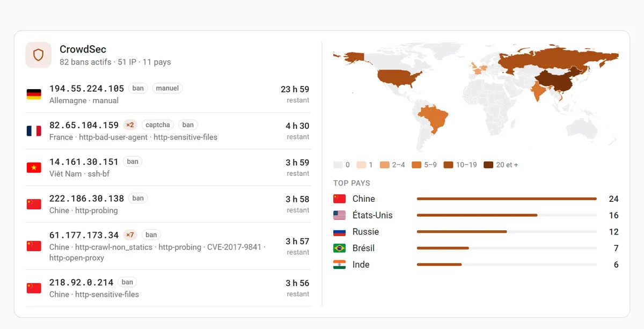Click the Chine progress bar
Screen dimensions: 644x329
tap(507, 199)
